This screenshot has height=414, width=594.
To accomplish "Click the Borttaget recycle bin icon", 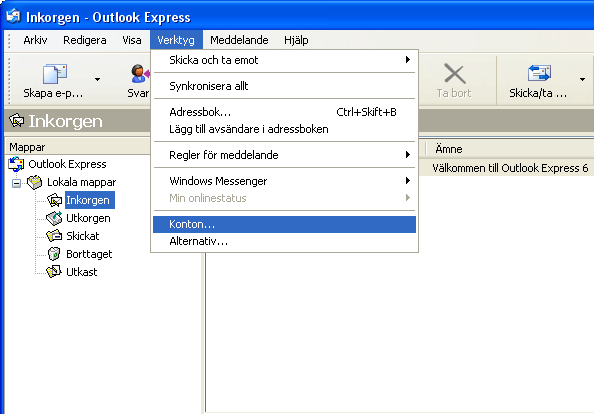I will tap(54, 254).
